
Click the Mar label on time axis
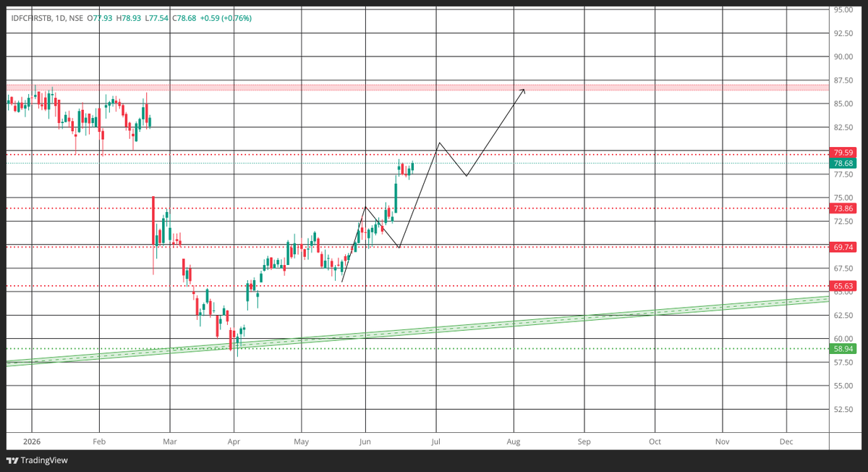[x=170, y=440]
